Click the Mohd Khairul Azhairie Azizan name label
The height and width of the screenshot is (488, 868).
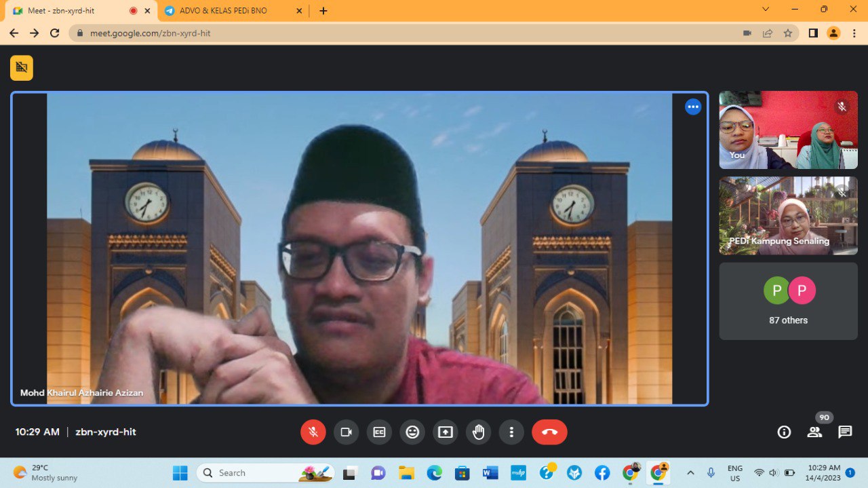tap(81, 393)
